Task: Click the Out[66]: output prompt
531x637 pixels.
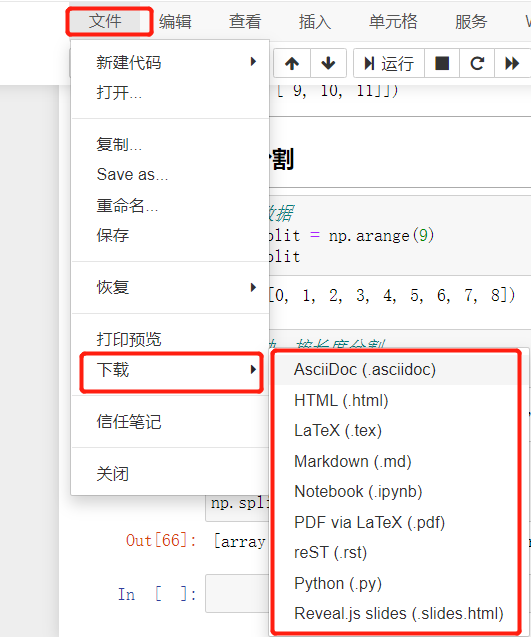Action: pos(161,541)
